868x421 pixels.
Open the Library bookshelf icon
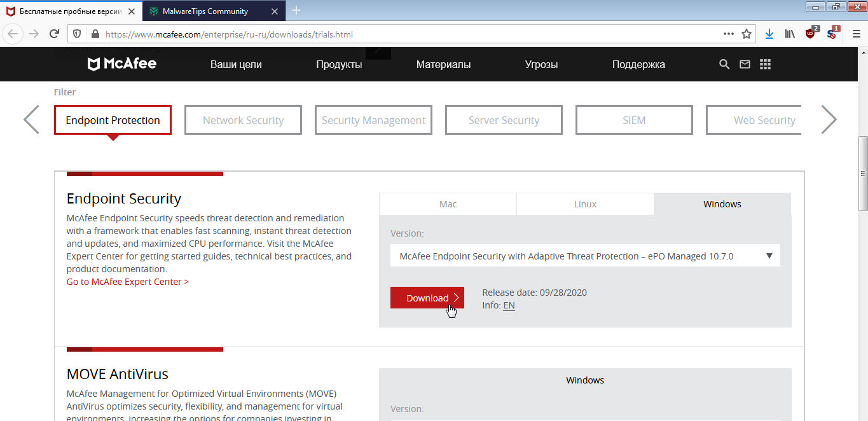tap(790, 34)
